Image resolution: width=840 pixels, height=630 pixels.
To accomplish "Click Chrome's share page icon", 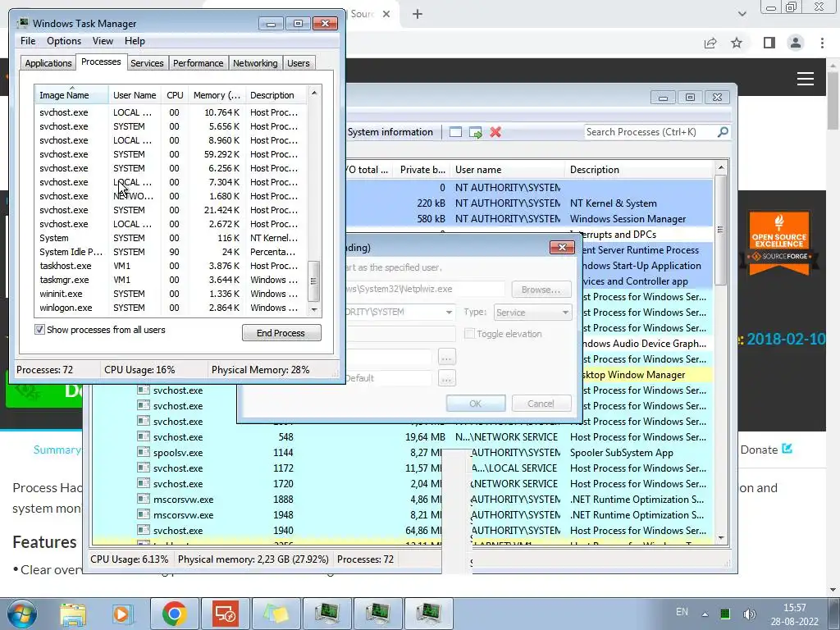I will 710,43.
